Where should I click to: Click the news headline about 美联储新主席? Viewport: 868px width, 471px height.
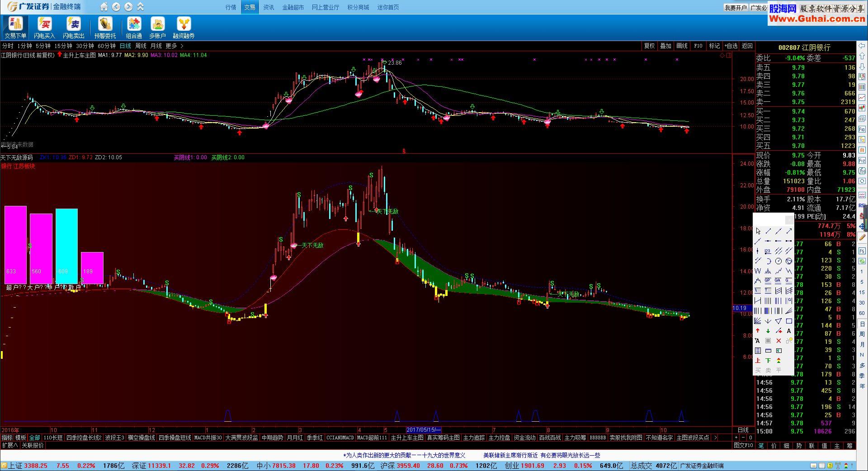[x=542, y=455]
